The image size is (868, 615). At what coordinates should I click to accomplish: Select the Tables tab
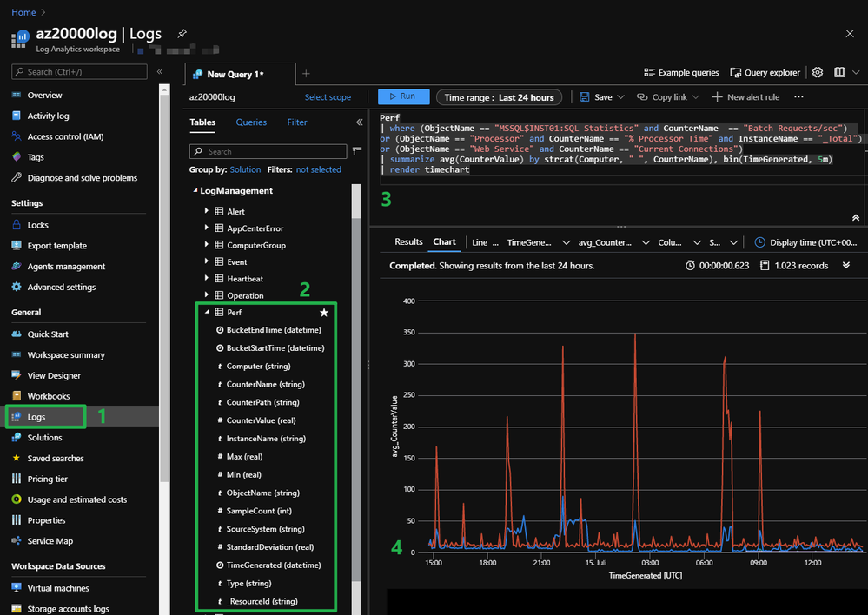[x=202, y=122]
